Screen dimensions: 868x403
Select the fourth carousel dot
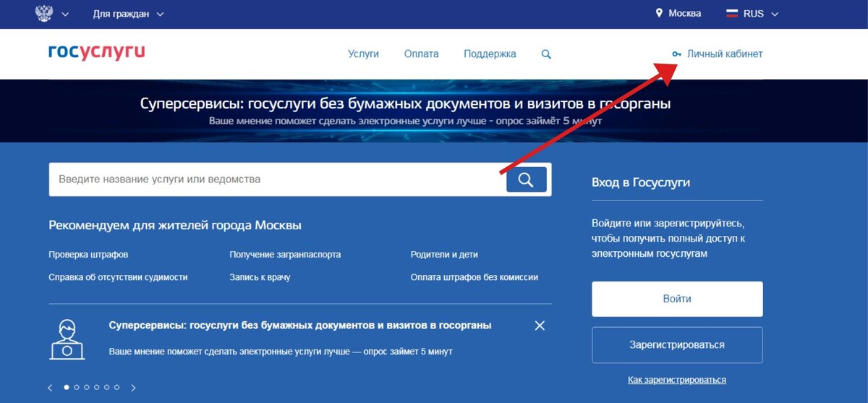coord(97,387)
